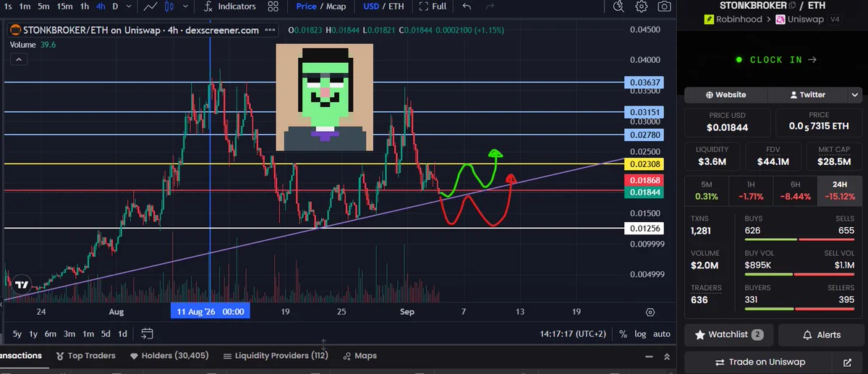The image size is (868, 374).
Task: Open the Maps tab
Action: (360, 356)
